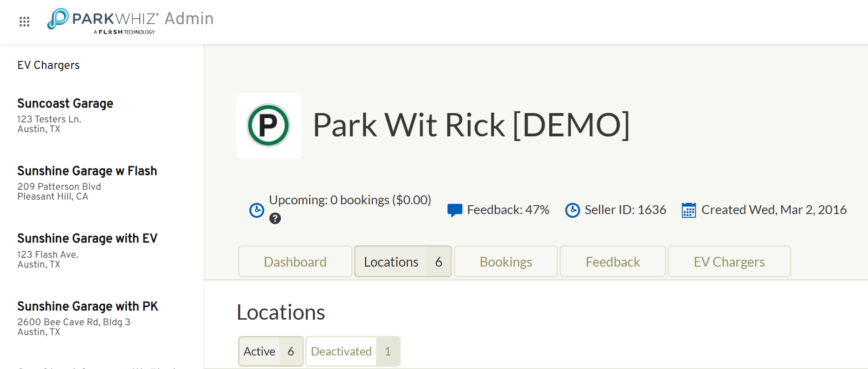Click the Park Wit Rick [DEMO] title
The width and height of the screenshot is (868, 369).
point(471,125)
